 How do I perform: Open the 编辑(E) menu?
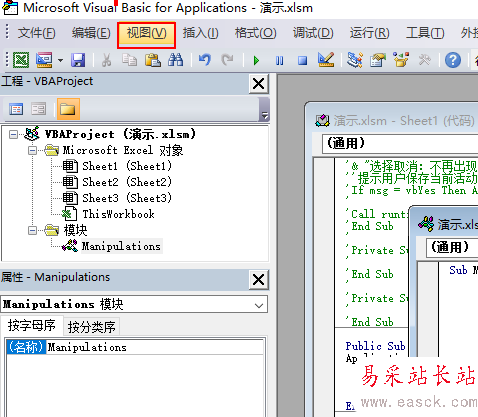click(91, 33)
